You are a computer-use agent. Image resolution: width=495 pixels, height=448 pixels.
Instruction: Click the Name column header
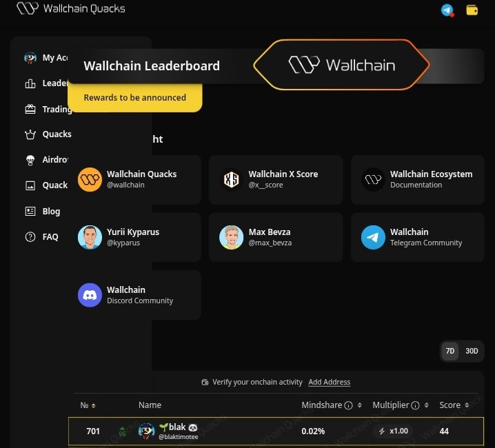[x=150, y=405]
